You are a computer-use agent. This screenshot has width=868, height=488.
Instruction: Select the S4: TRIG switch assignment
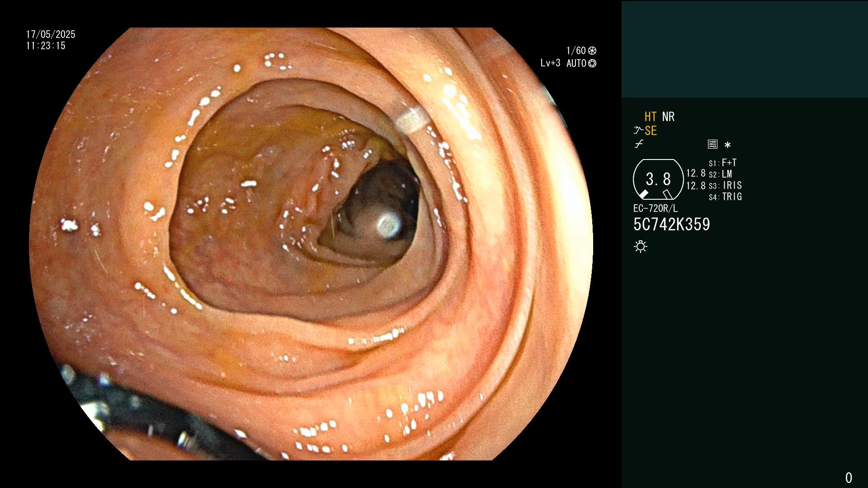tap(725, 197)
